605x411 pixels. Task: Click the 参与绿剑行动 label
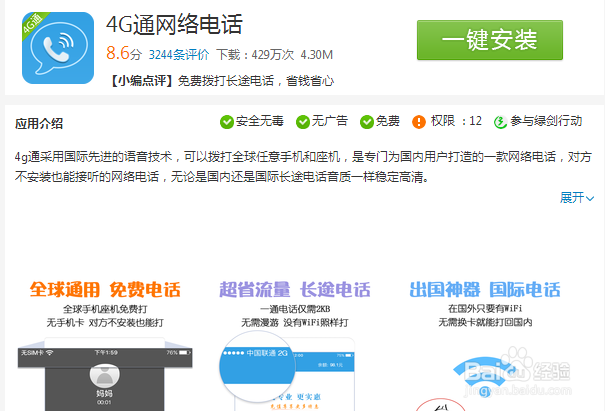[546, 121]
